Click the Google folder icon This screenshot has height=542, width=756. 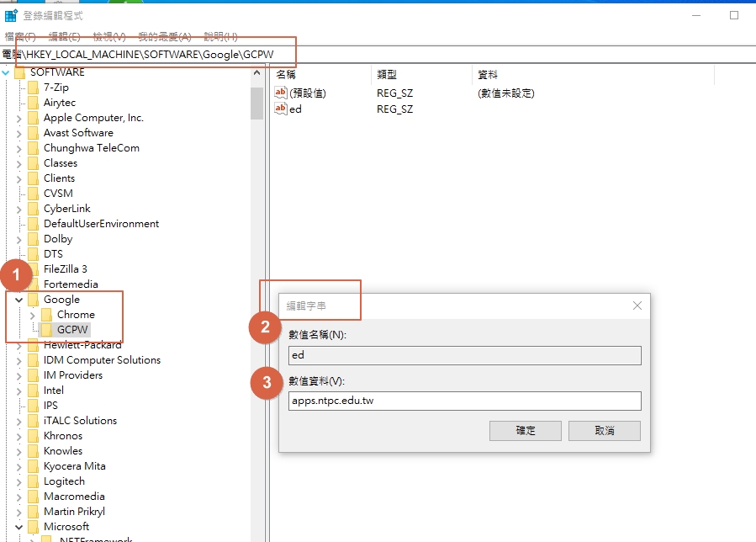pos(34,300)
